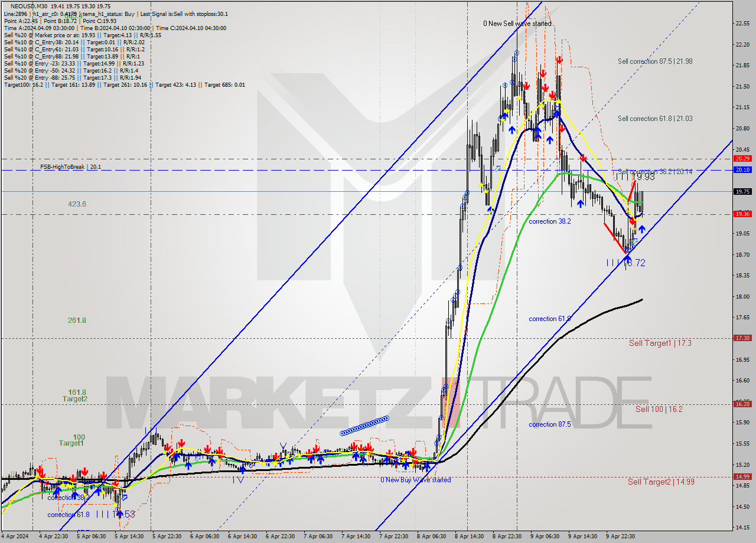Click the red 20.29 price tag
This screenshot has width=756, height=543.
742,158
